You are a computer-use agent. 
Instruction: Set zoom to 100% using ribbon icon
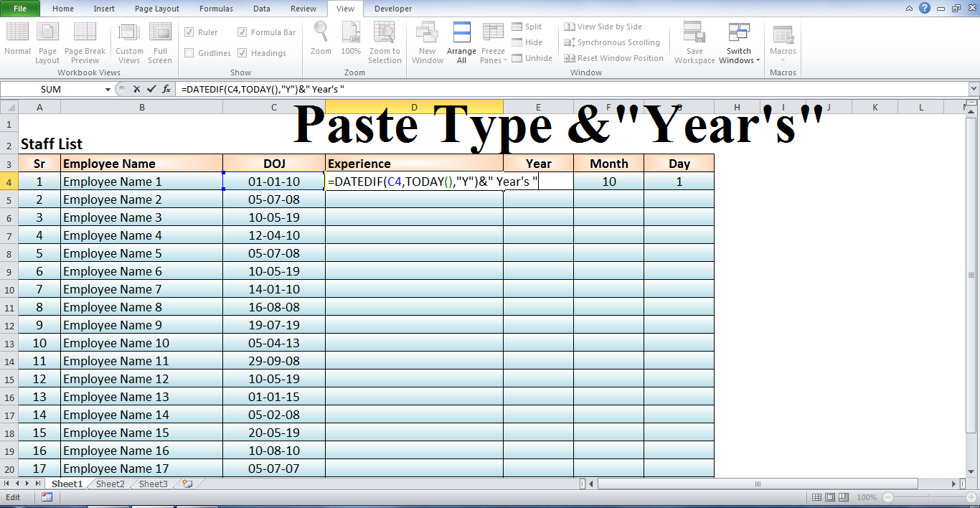click(351, 39)
